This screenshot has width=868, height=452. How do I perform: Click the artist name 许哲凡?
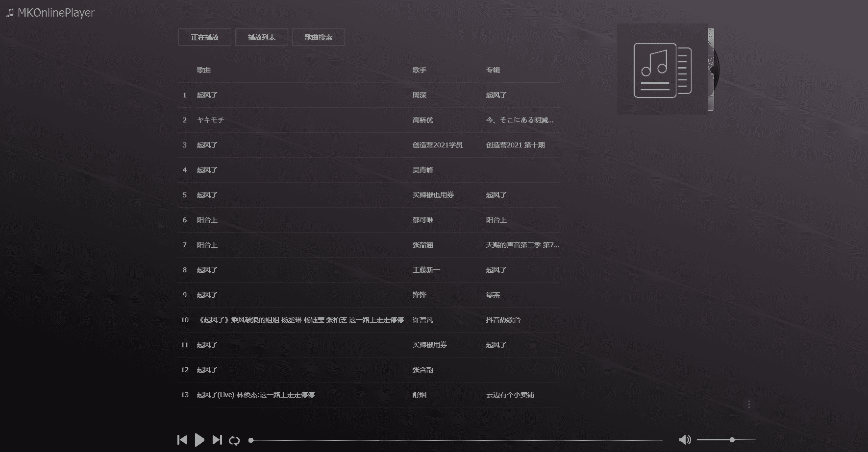[x=422, y=320]
